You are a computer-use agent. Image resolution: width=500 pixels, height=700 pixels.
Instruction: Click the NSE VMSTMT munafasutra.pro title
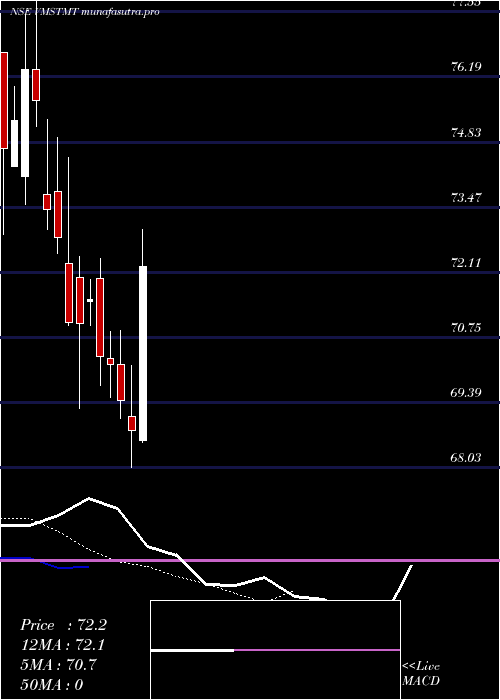pyautogui.click(x=85, y=12)
